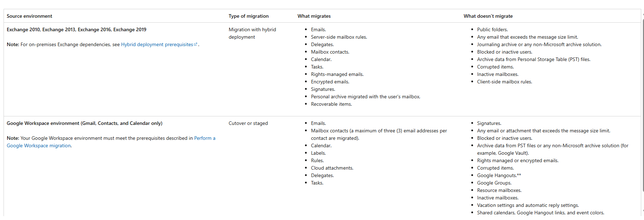Click the Public folders list item
The width and height of the screenshot is (644, 220).
[x=492, y=29]
